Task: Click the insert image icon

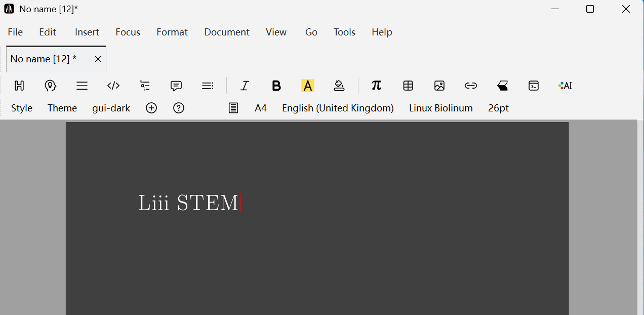Action: pyautogui.click(x=439, y=86)
